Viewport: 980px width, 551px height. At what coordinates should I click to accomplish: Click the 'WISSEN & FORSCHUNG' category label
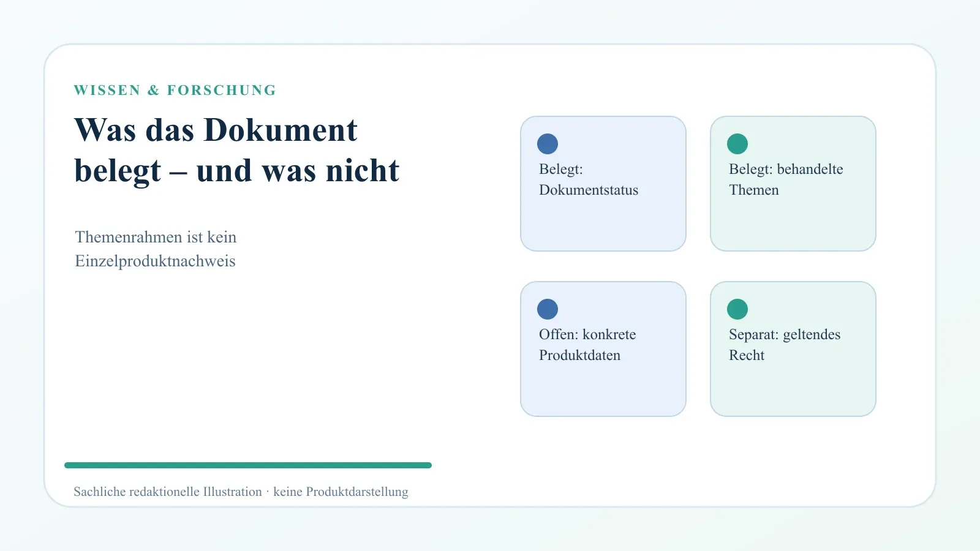175,90
